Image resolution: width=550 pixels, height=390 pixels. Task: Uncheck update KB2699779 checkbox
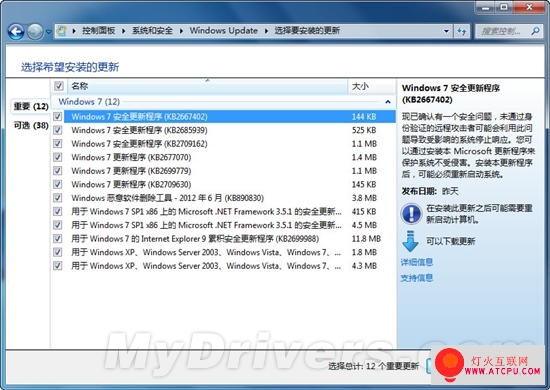coord(58,171)
